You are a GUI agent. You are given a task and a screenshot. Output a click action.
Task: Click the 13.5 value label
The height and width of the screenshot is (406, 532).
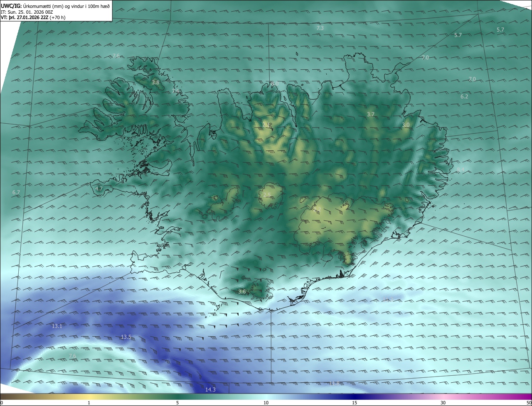[x=126, y=337]
